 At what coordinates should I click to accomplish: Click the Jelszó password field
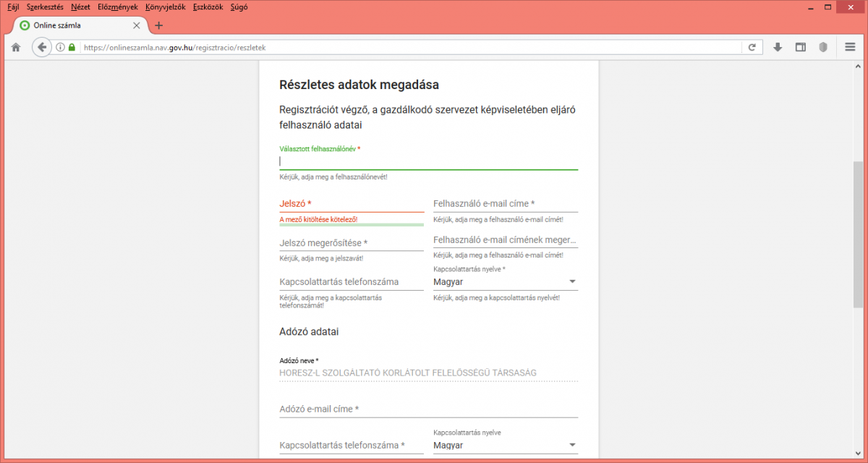click(352, 204)
